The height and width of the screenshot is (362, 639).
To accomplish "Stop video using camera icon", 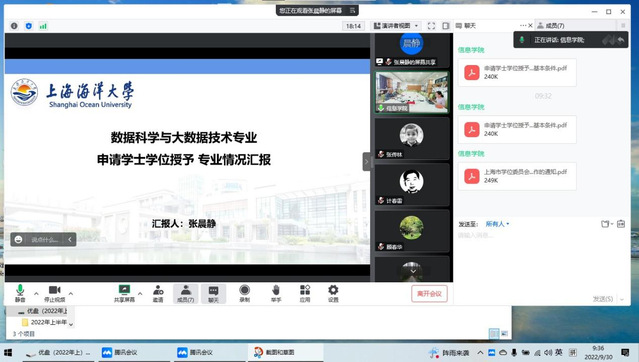I will point(54,293).
